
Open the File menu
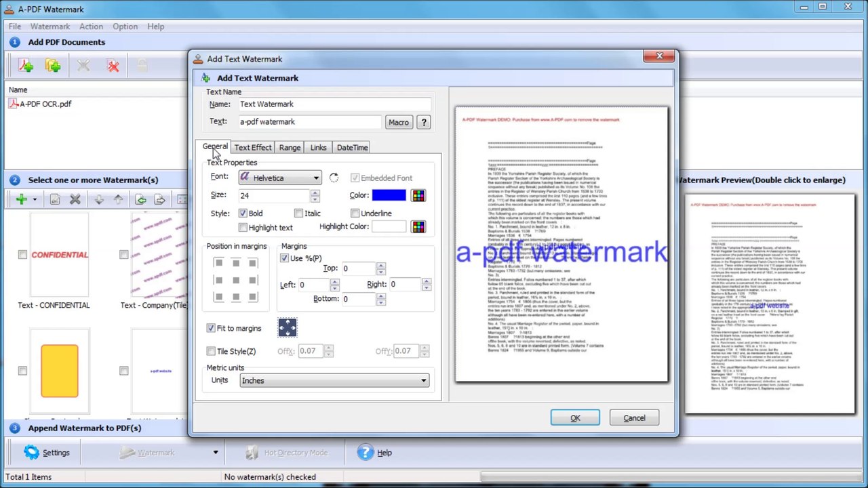tap(15, 26)
